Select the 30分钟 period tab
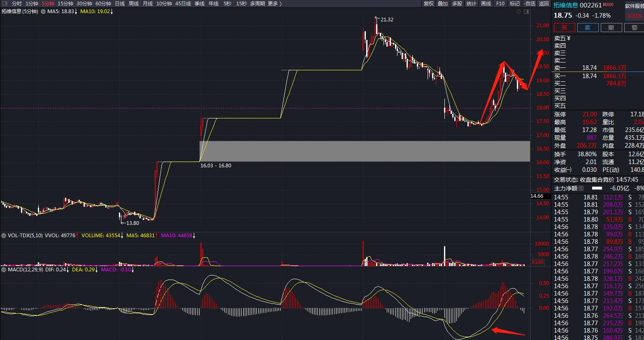 84,3
